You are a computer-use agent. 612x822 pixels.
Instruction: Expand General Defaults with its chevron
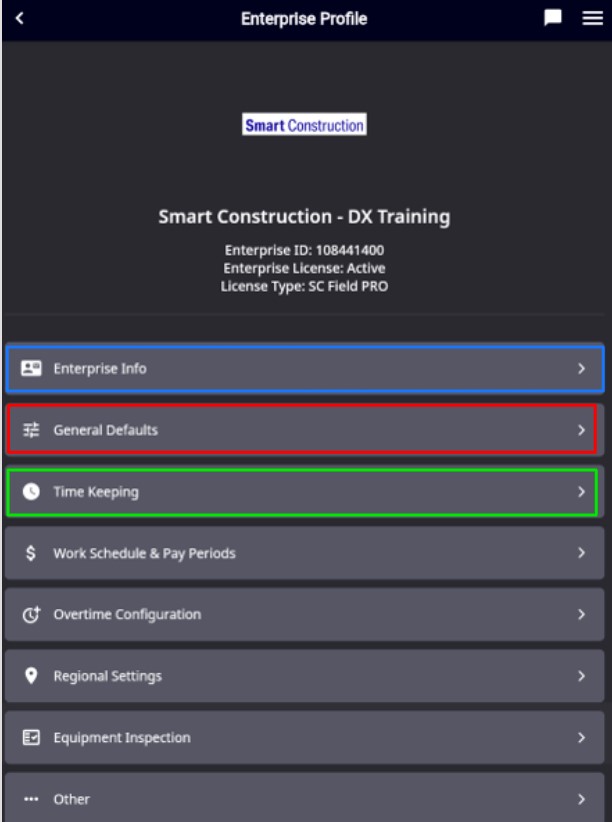(581, 430)
